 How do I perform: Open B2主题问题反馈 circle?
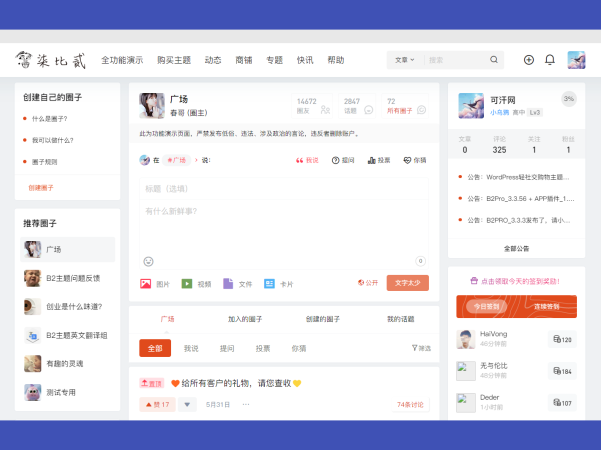[x=67, y=278]
